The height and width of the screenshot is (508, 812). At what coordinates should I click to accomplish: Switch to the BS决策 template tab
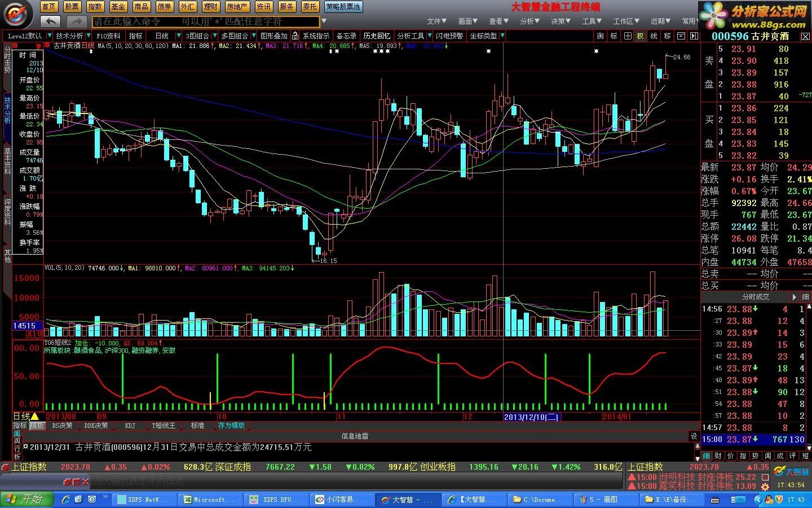pyautogui.click(x=62, y=426)
